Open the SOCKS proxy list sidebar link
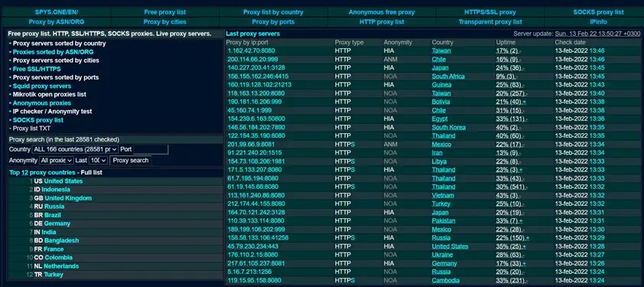This screenshot has width=644, height=287. point(37,120)
